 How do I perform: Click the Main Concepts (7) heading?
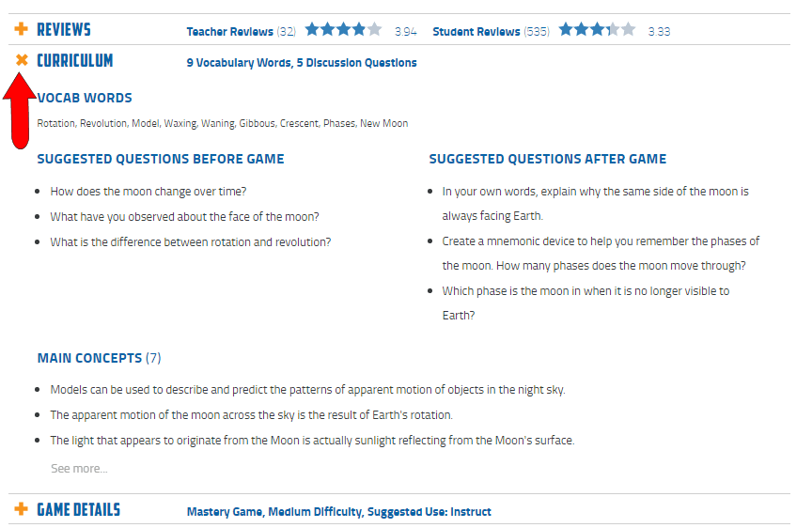(x=99, y=358)
